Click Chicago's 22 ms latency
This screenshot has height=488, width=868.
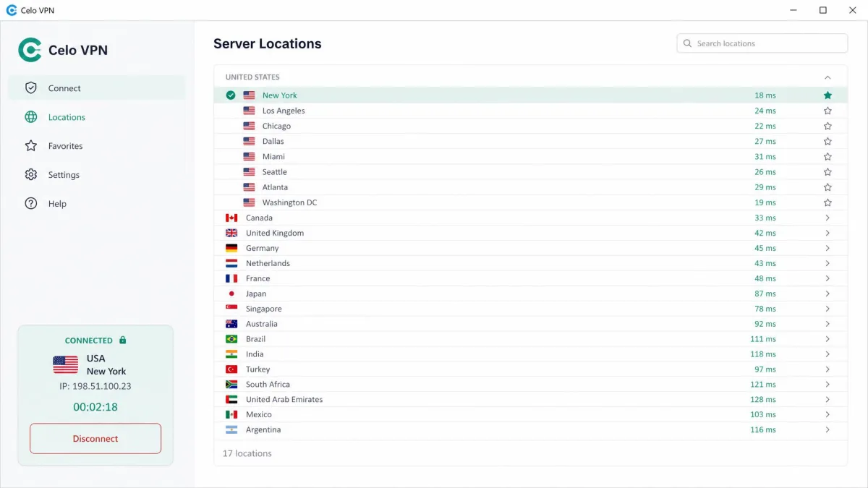coord(765,126)
